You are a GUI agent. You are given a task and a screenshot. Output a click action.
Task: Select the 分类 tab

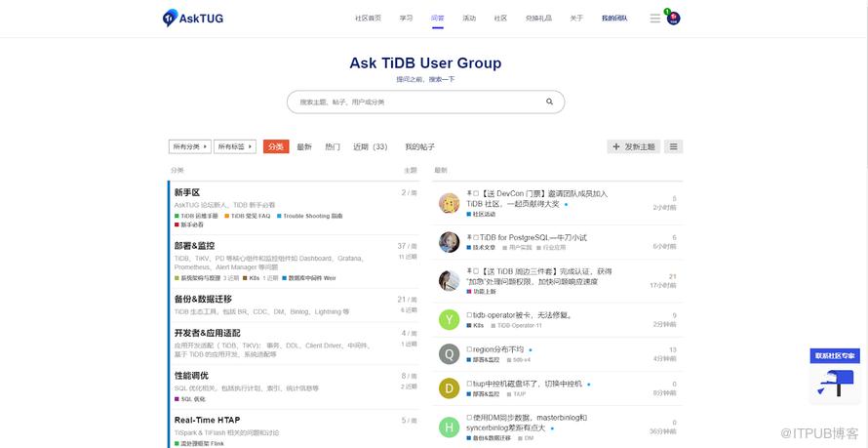click(276, 146)
